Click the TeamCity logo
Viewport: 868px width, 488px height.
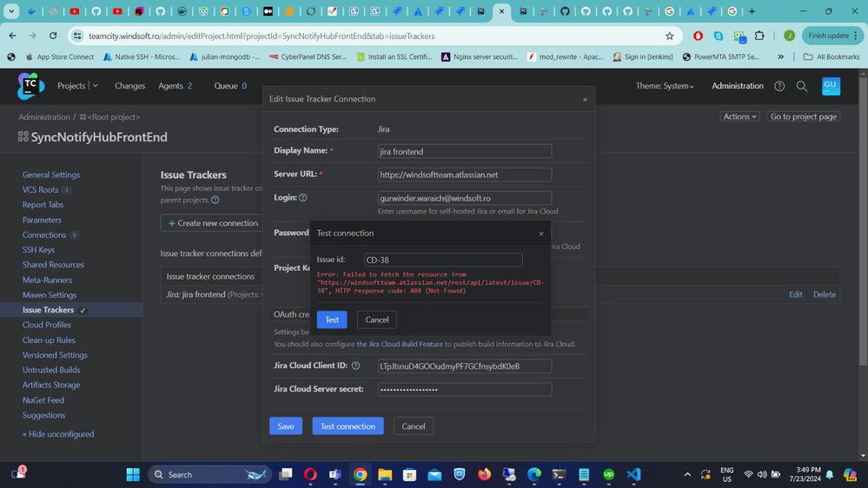click(x=30, y=86)
